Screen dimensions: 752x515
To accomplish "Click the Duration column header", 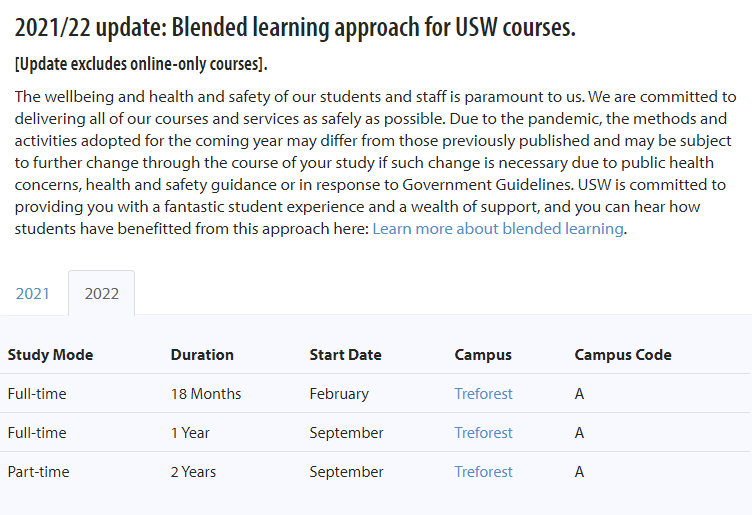I will click(202, 355).
